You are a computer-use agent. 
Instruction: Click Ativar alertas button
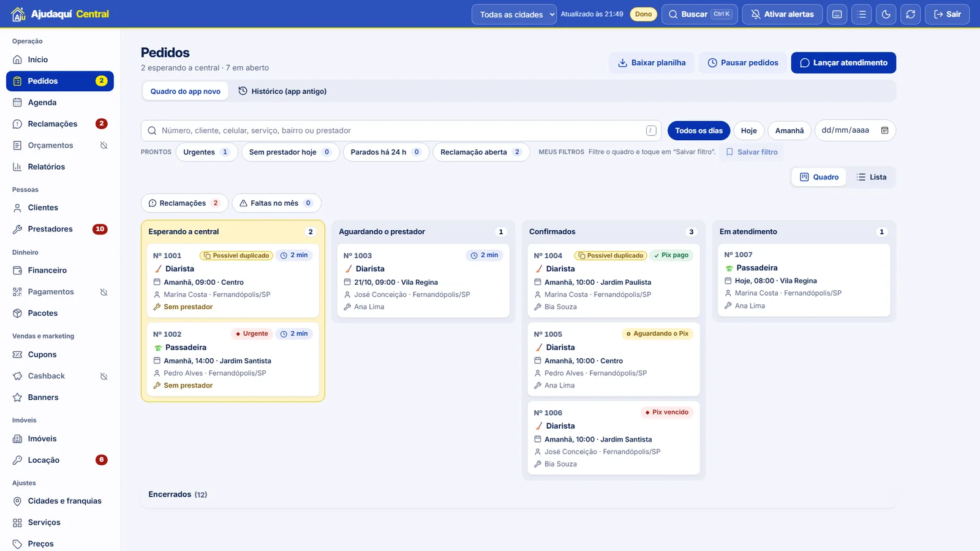[782, 14]
